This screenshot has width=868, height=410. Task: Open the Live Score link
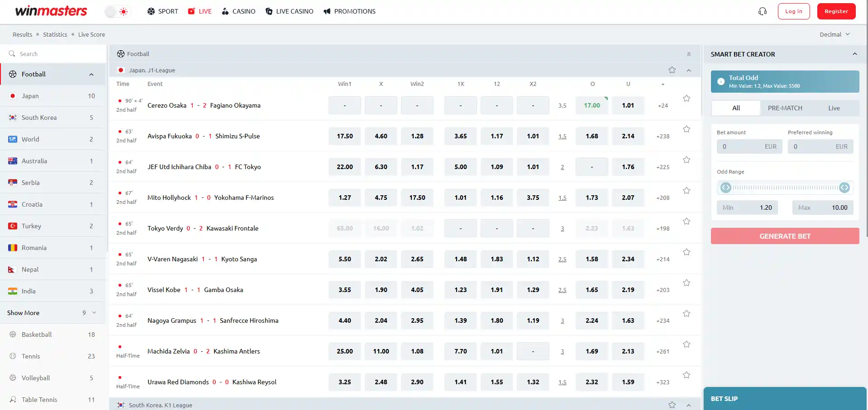[x=91, y=34]
